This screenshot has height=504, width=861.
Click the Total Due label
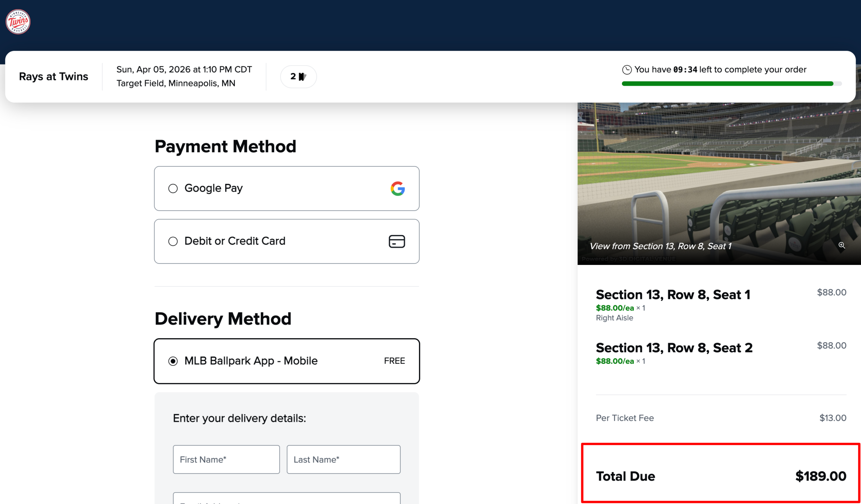625,476
